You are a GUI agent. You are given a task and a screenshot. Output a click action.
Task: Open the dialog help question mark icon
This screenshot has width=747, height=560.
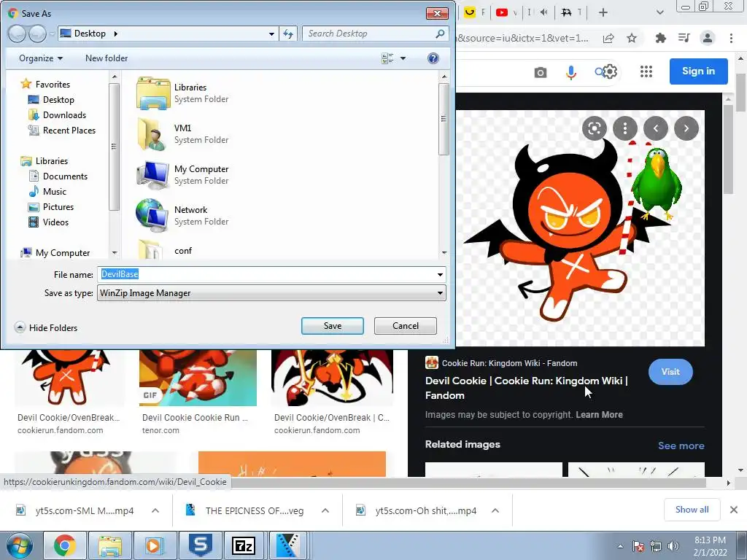click(433, 58)
